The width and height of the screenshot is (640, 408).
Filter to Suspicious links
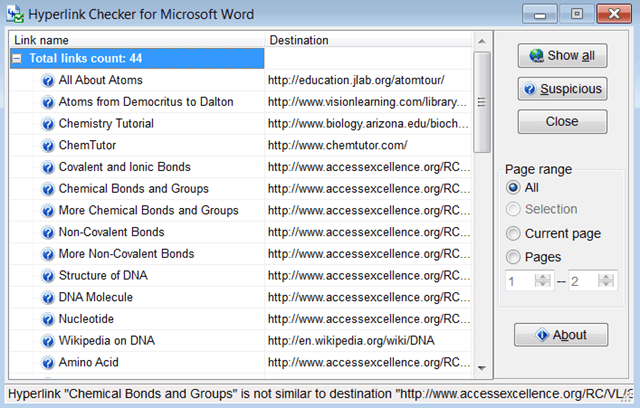[x=562, y=89]
